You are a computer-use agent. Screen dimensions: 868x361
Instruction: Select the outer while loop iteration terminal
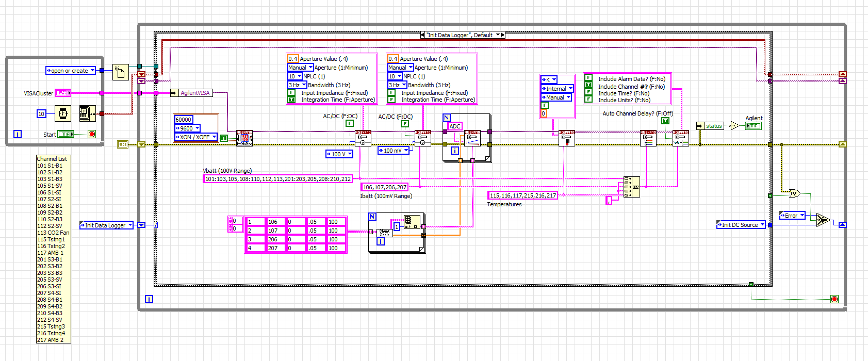coord(149,299)
